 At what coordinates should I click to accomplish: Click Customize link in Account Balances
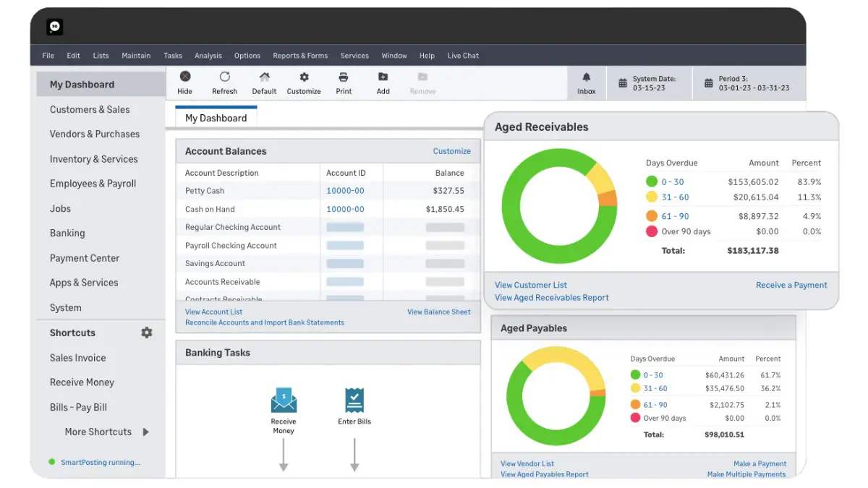(x=451, y=151)
